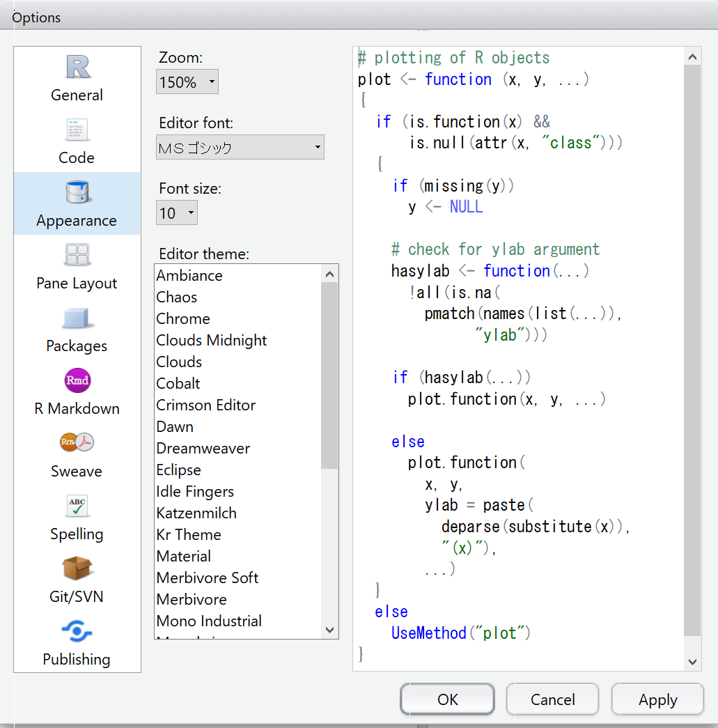This screenshot has height=728, width=718.
Task: Select Ambiance editor theme
Action: point(237,275)
